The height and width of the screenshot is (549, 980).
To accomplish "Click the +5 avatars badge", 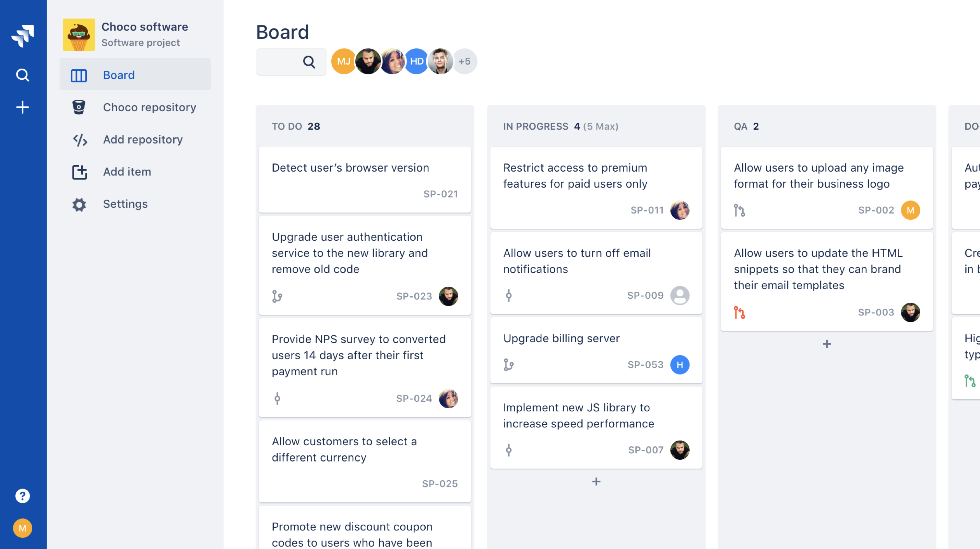I will (465, 61).
